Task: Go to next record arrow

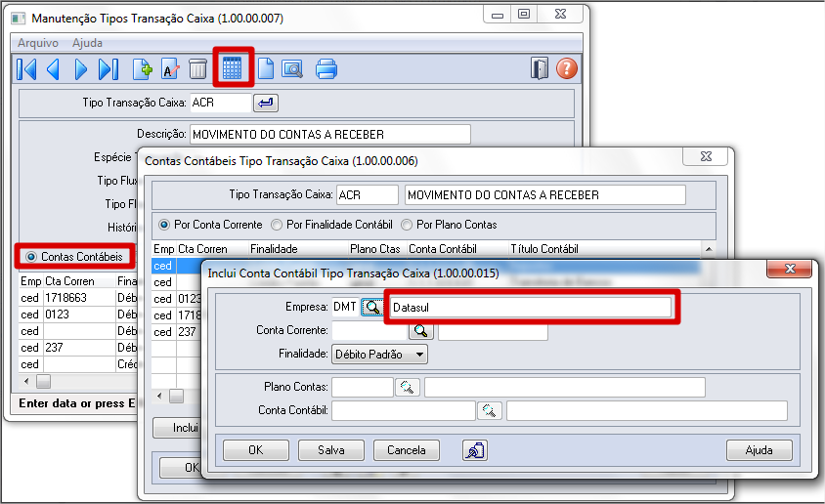Action: (x=81, y=69)
